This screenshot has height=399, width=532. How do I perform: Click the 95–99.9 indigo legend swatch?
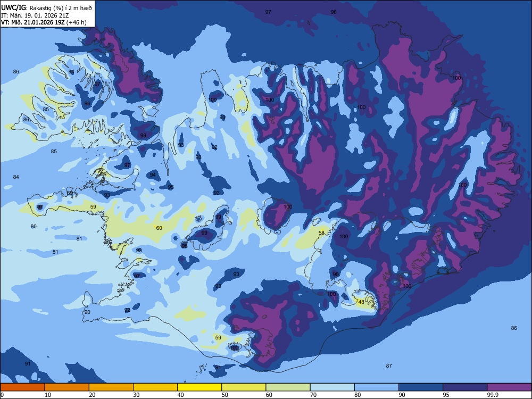point(465,387)
